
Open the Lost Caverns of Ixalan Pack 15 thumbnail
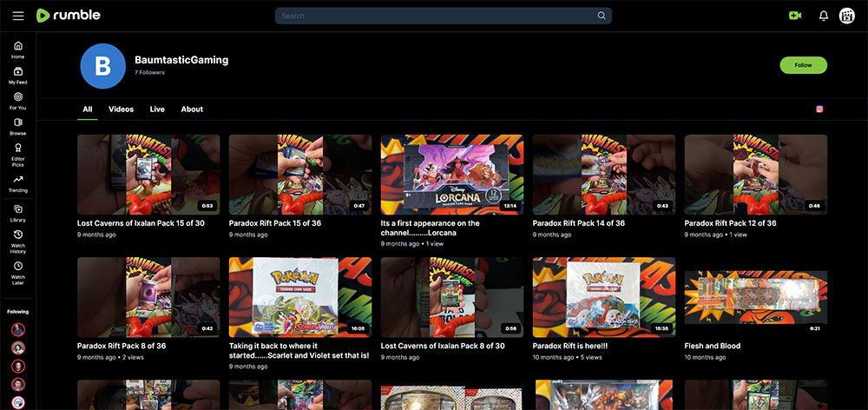coord(148,175)
